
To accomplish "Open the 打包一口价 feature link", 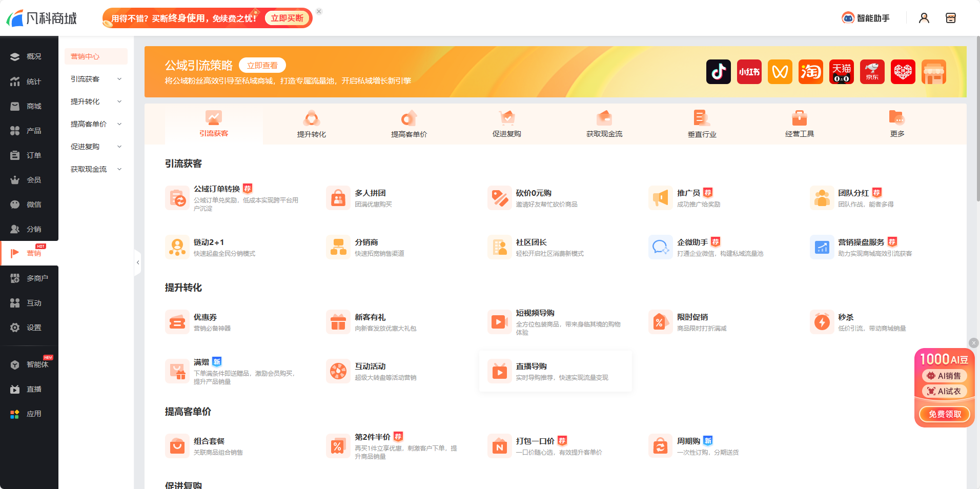I will tap(535, 441).
